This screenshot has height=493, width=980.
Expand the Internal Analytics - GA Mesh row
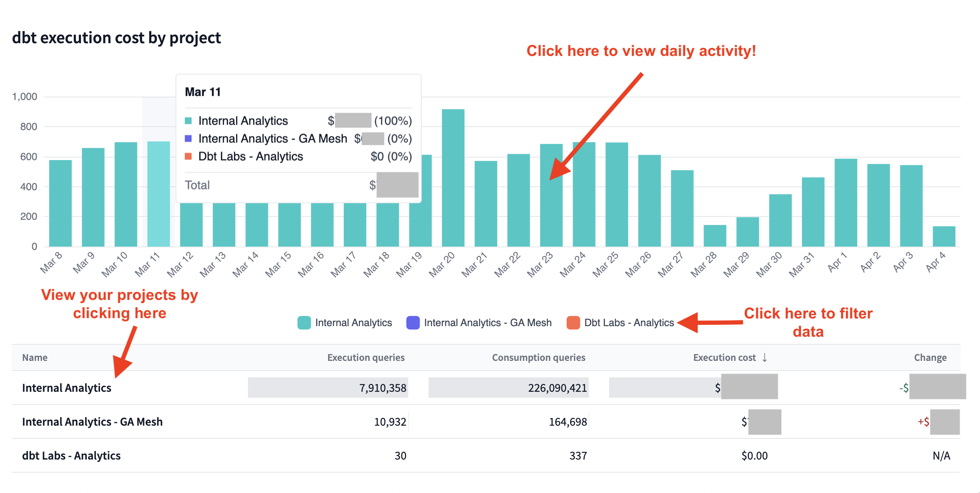[92, 422]
